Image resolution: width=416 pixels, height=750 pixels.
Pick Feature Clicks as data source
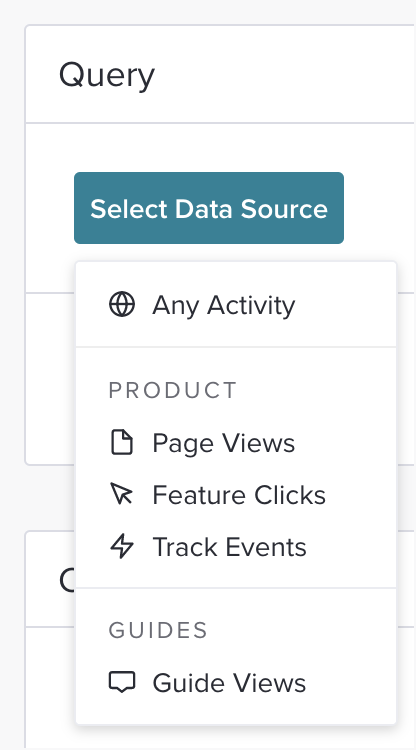[x=236, y=495]
